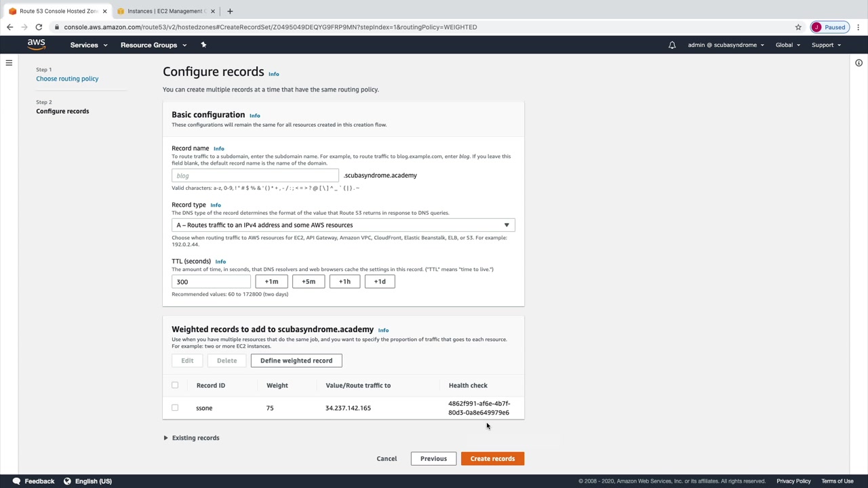Click the weight value 75

270,408
